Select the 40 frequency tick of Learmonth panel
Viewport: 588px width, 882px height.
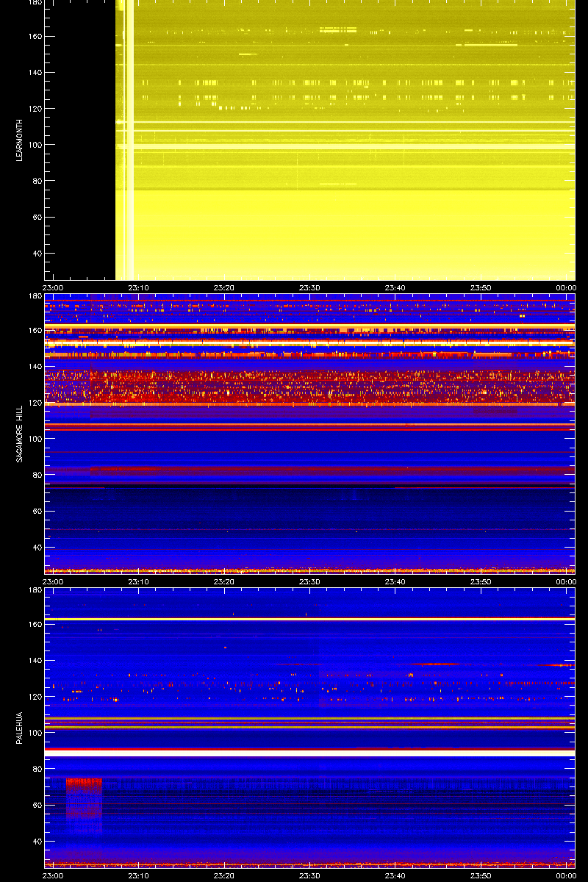tap(37, 254)
